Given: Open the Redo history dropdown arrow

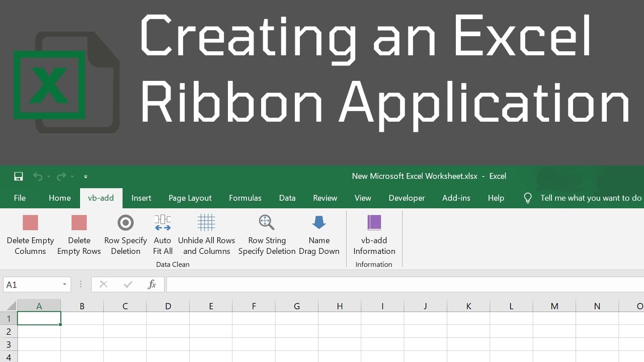Looking at the screenshot, I should [72, 176].
